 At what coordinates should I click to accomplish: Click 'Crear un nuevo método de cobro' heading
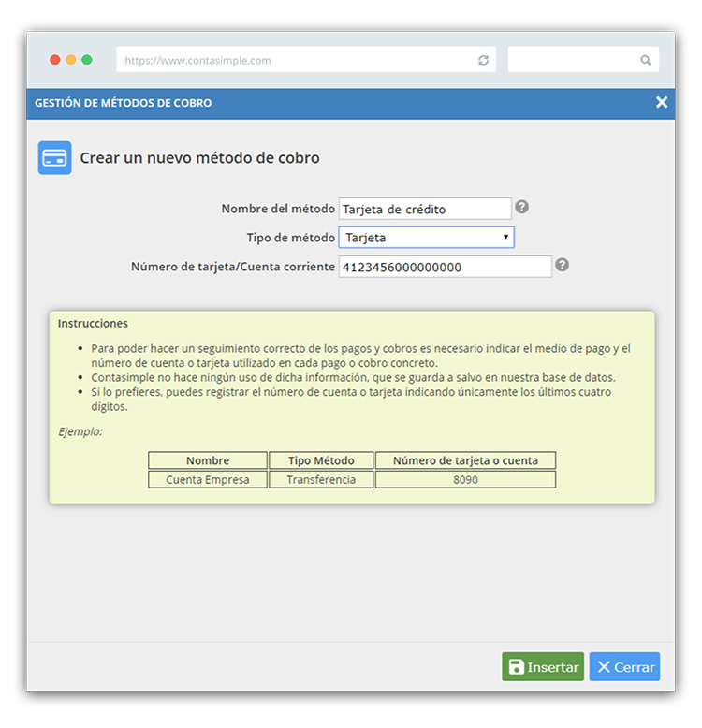199,158
